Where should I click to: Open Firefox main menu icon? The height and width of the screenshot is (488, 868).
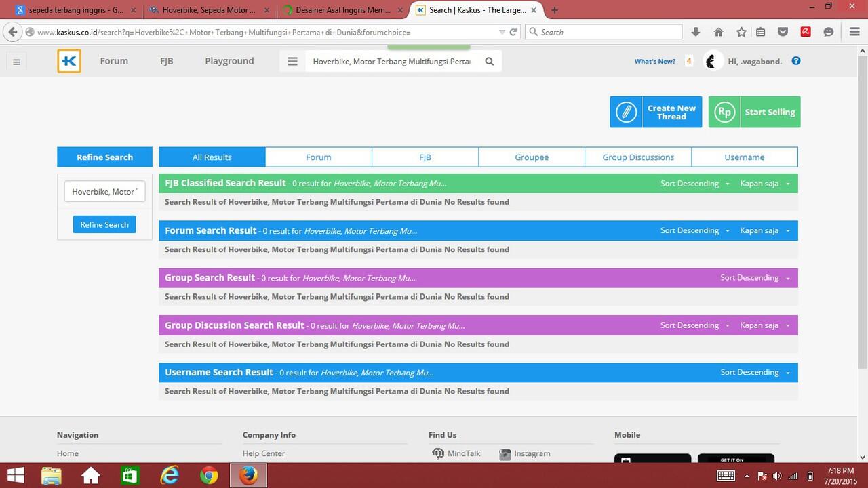pos(854,32)
